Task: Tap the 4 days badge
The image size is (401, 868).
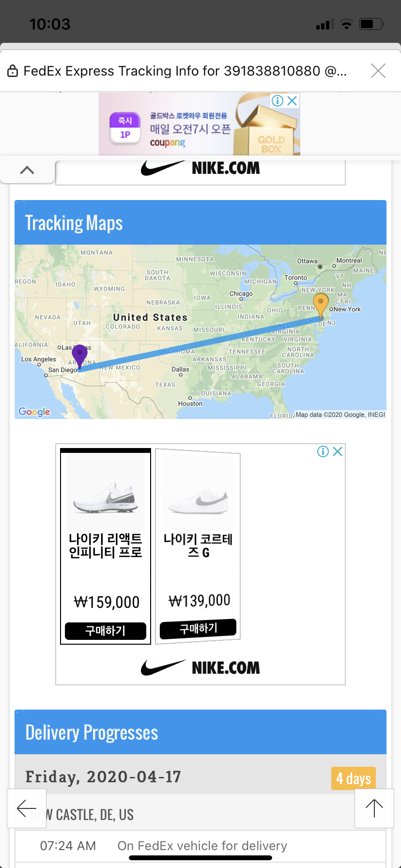Action: tap(354, 778)
